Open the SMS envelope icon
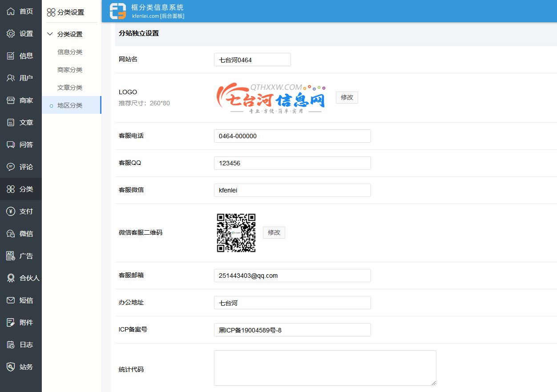 point(11,300)
